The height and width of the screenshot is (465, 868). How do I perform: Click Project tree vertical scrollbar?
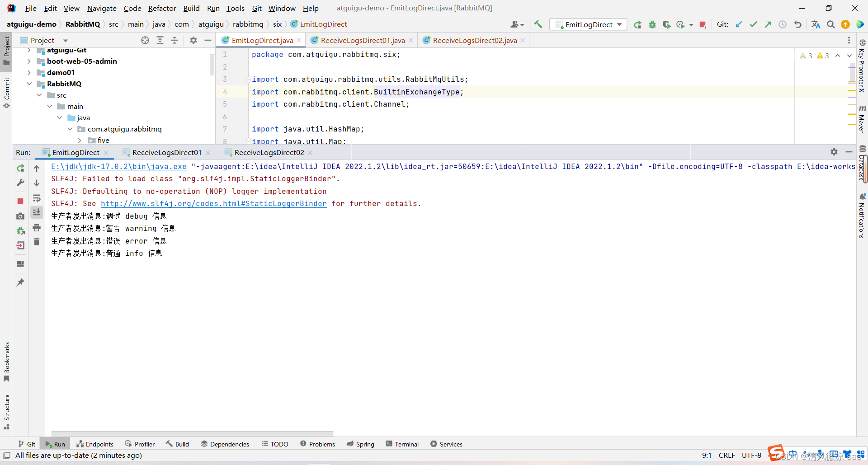pos(212,65)
